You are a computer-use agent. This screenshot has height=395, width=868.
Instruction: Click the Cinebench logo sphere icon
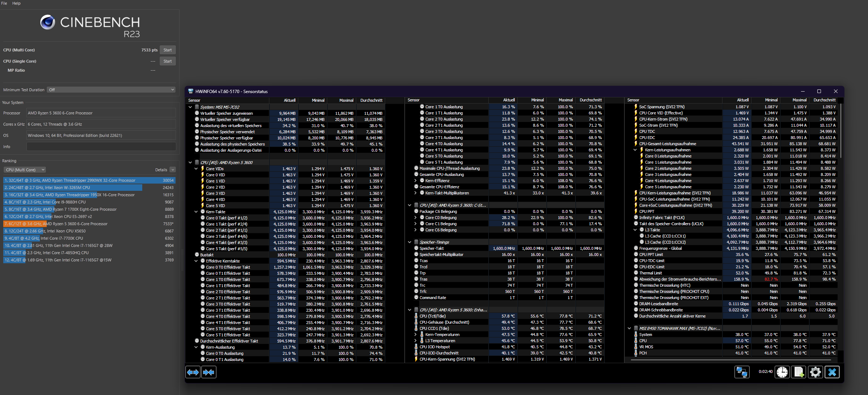[47, 22]
